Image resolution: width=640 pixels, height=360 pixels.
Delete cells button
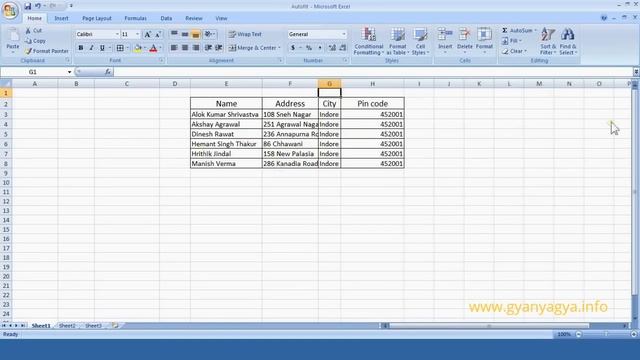coord(464,40)
